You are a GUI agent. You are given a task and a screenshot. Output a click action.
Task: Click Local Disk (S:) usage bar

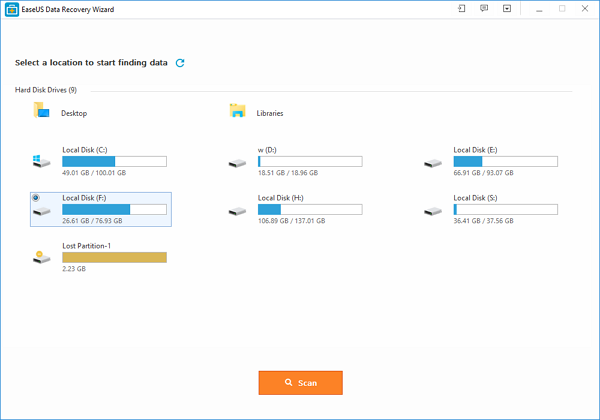(505, 209)
